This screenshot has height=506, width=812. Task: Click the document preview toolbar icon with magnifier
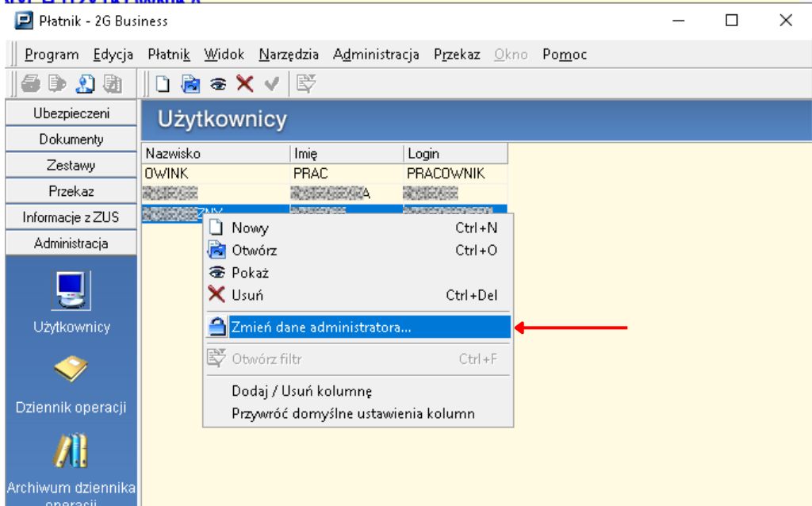coord(85,83)
